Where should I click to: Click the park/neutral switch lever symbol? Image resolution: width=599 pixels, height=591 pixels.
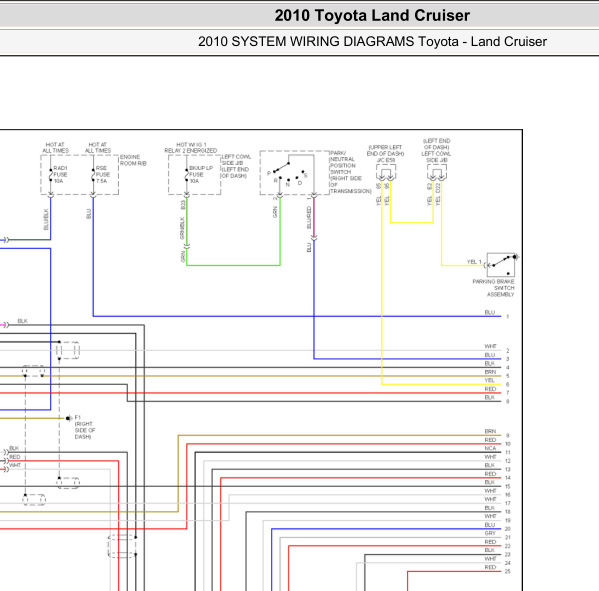[282, 167]
